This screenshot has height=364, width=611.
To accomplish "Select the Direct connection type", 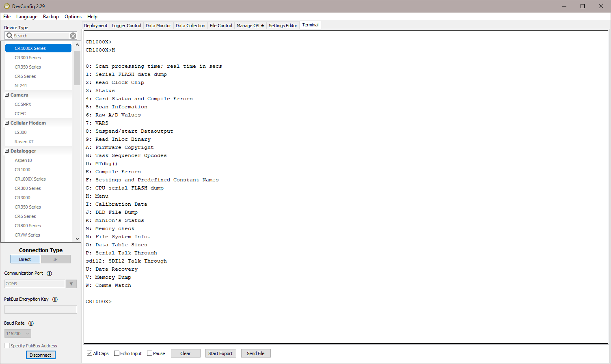I will [x=25, y=259].
